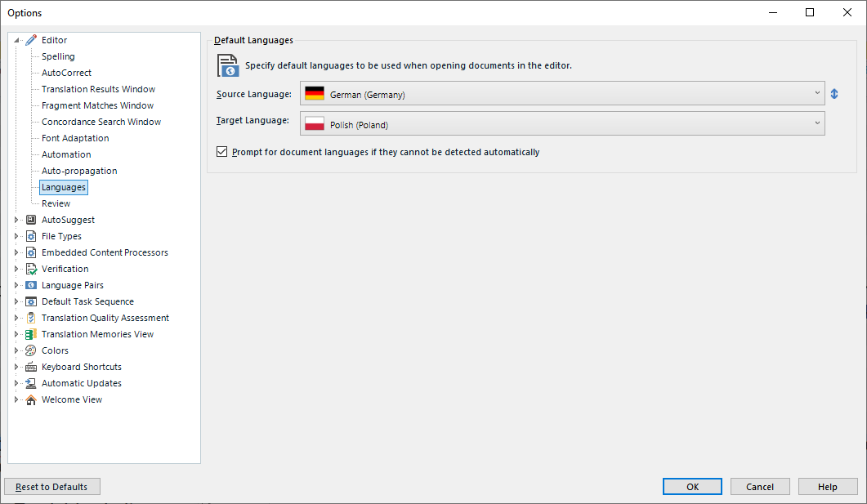Click the Editor pencil icon
Image resolution: width=867 pixels, height=504 pixels.
[x=30, y=39]
